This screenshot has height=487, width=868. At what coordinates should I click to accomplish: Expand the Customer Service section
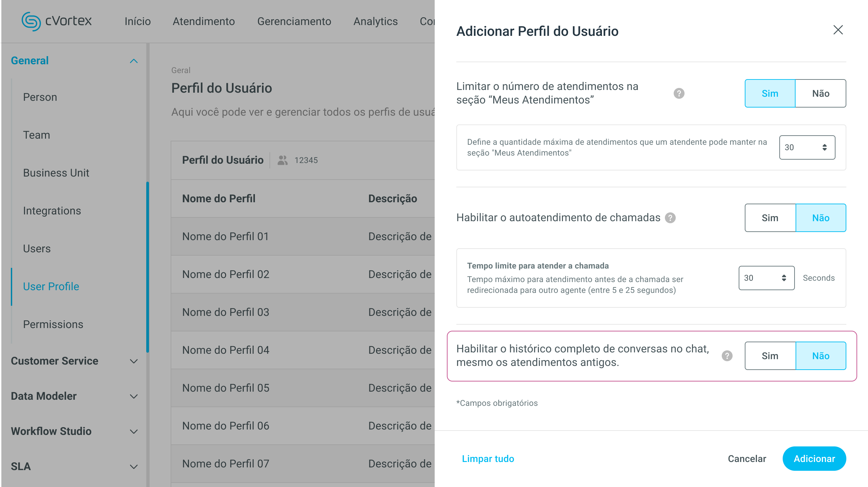pos(134,361)
